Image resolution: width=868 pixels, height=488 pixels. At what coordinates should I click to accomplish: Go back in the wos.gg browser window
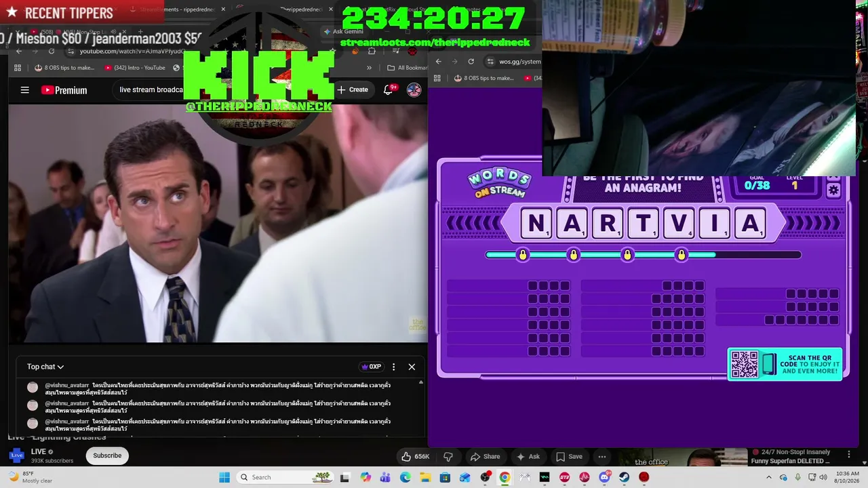point(439,61)
